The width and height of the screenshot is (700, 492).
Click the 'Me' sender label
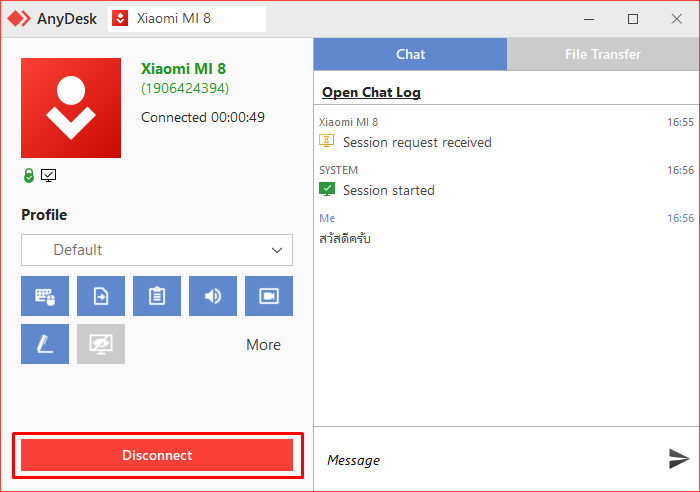coord(327,218)
